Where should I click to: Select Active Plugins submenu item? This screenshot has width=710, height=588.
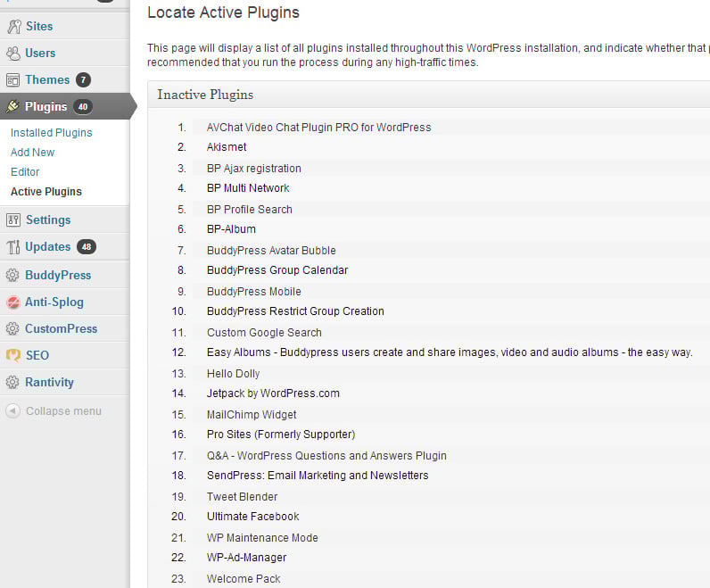[45, 192]
